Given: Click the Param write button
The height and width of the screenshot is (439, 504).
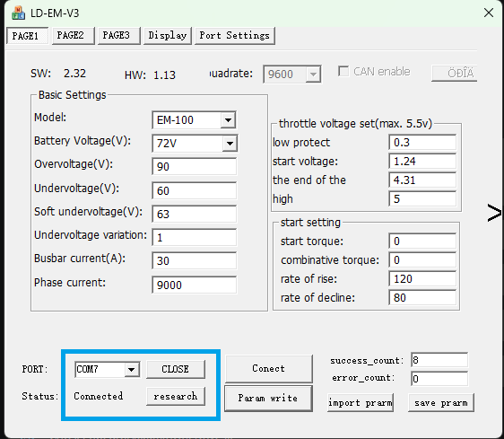Looking at the screenshot, I should tap(268, 398).
